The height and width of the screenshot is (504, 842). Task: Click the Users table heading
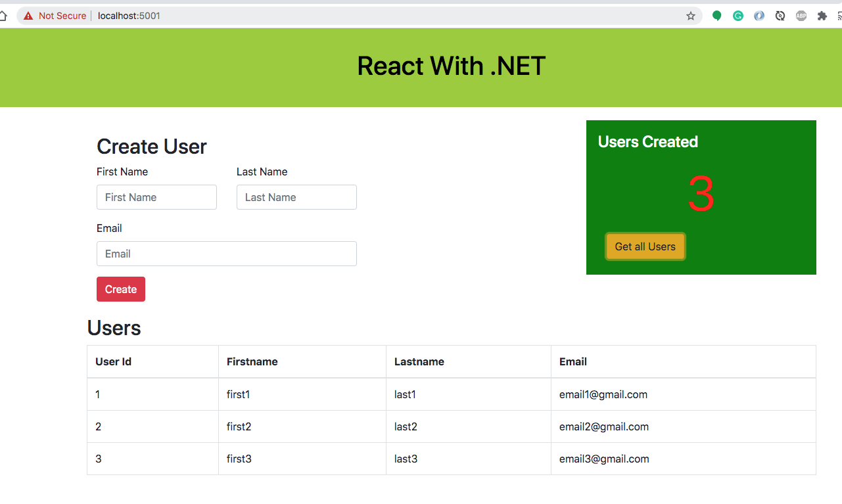(x=114, y=327)
